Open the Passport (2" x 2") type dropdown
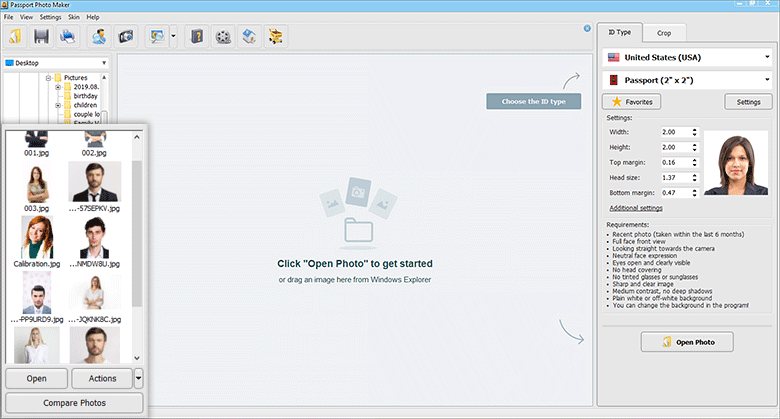Screen dimensions: 780x419 coord(687,80)
